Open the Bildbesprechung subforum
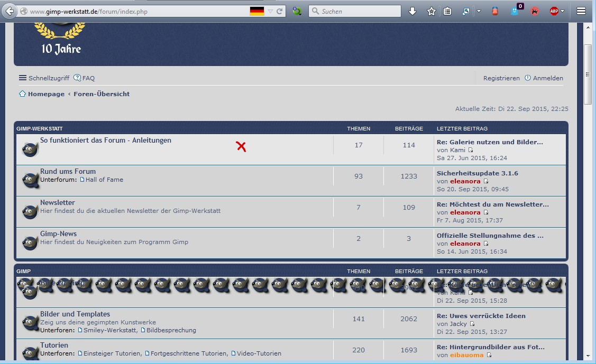Image resolution: width=596 pixels, height=364 pixels. (x=171, y=330)
